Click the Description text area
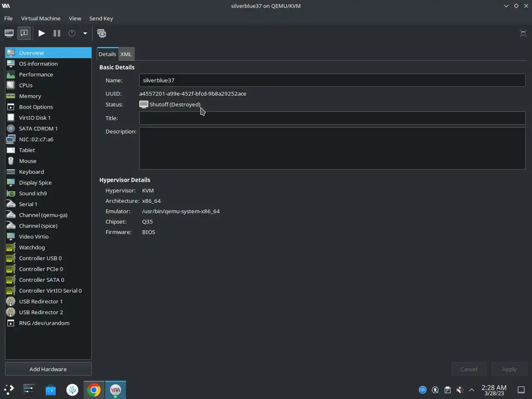532x399 pixels. tap(332, 148)
